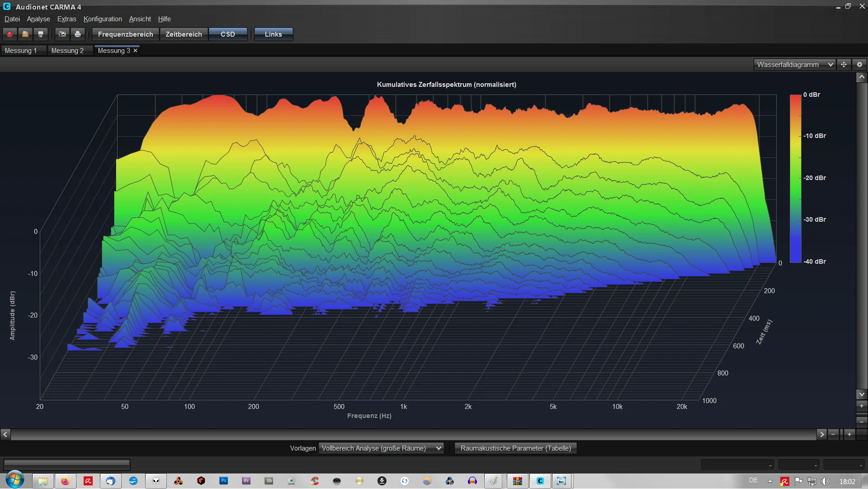The height and width of the screenshot is (489, 868).
Task: Switch to the Messung 2 tab
Action: [x=67, y=51]
